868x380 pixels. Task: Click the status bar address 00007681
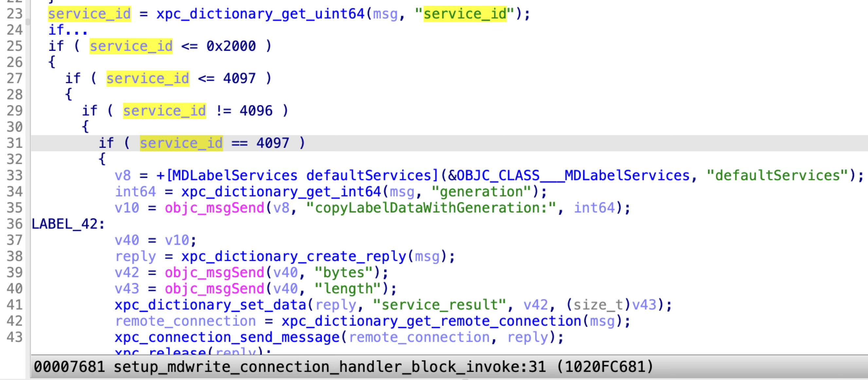(69, 367)
